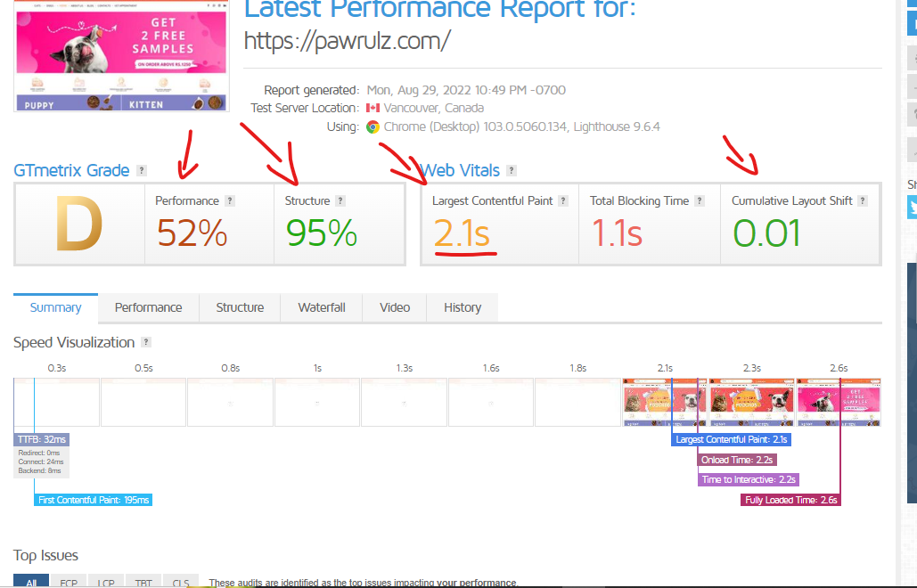917x588 pixels.
Task: Click the report date Mon, Aug 29, 2022
Action: (466, 90)
